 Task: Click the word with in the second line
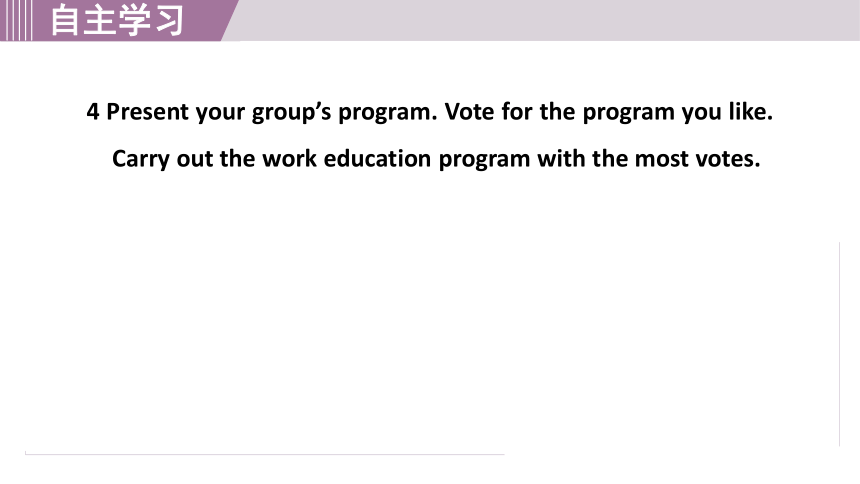pos(561,159)
